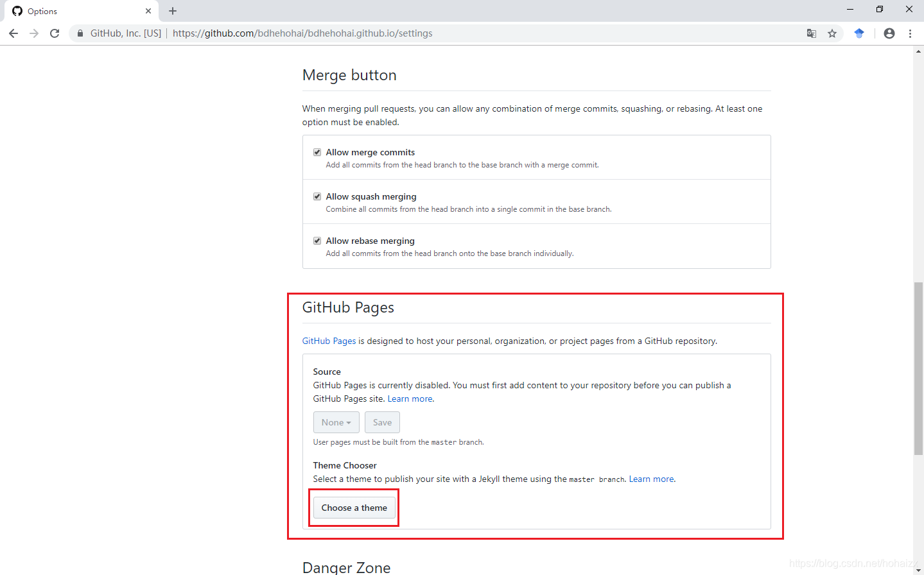Viewport: 924px width, 575px height.
Task: Click the vertical scrollbar thumb
Action: (919, 368)
